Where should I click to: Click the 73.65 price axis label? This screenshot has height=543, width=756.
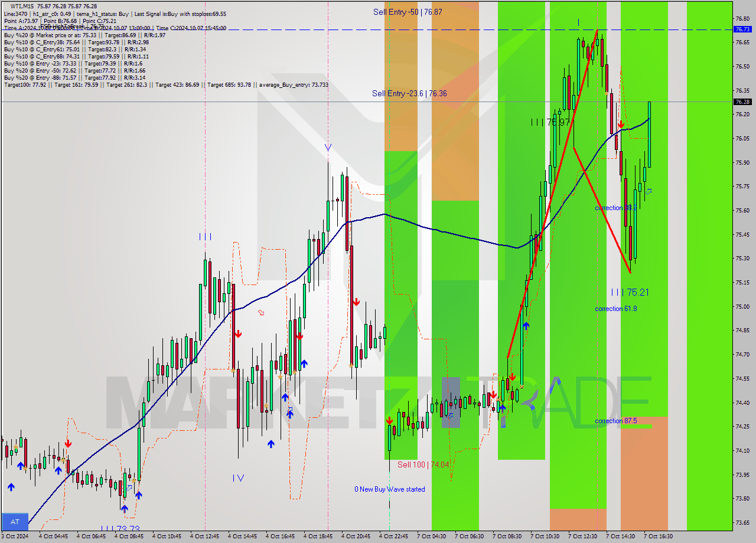click(742, 522)
